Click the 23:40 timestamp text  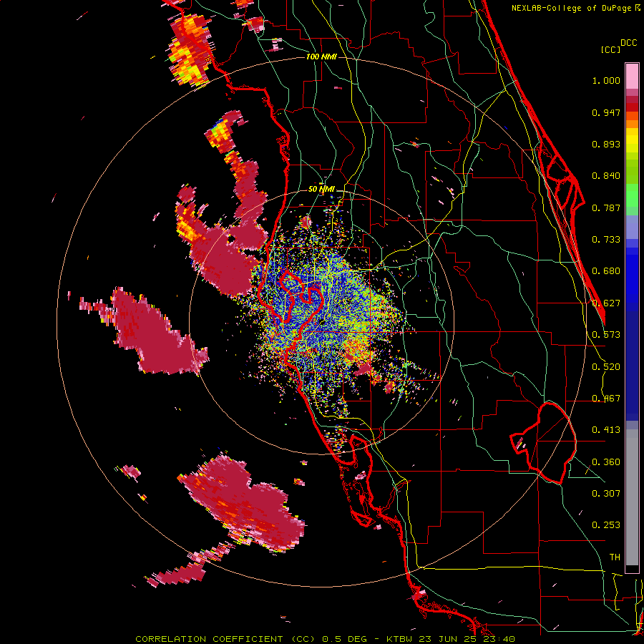click(x=497, y=639)
